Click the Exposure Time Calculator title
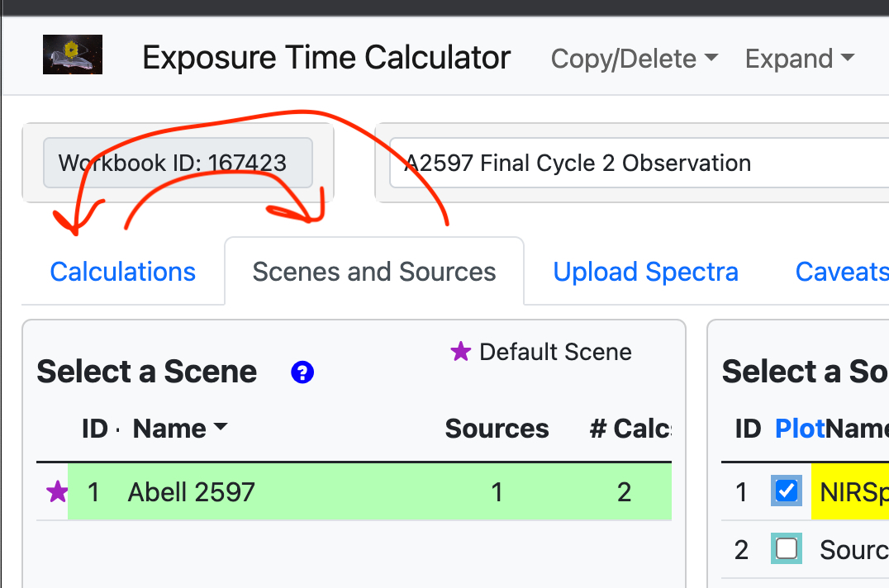Viewport: 889px width, 588px height. (x=326, y=58)
